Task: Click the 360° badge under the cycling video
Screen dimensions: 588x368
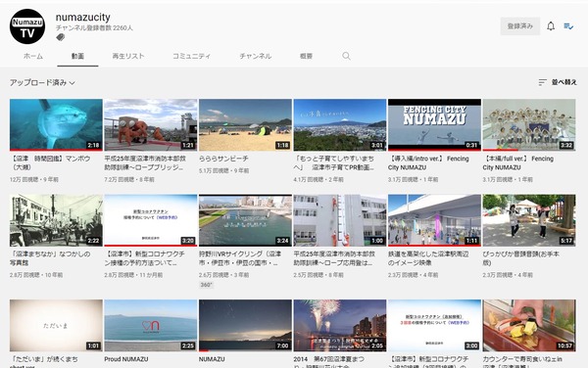Action: 206,285
